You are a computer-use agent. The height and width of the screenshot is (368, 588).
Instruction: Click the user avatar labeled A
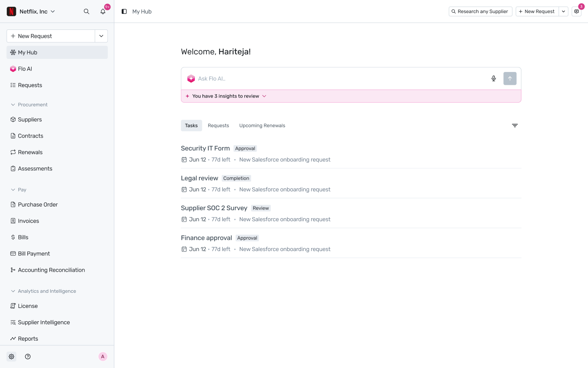pyautogui.click(x=102, y=357)
